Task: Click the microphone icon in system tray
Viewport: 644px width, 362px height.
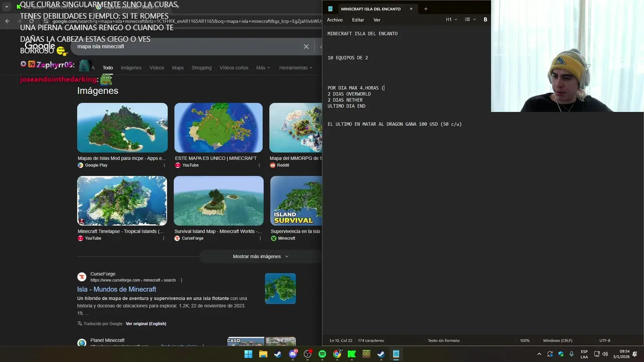Action: tap(572, 354)
